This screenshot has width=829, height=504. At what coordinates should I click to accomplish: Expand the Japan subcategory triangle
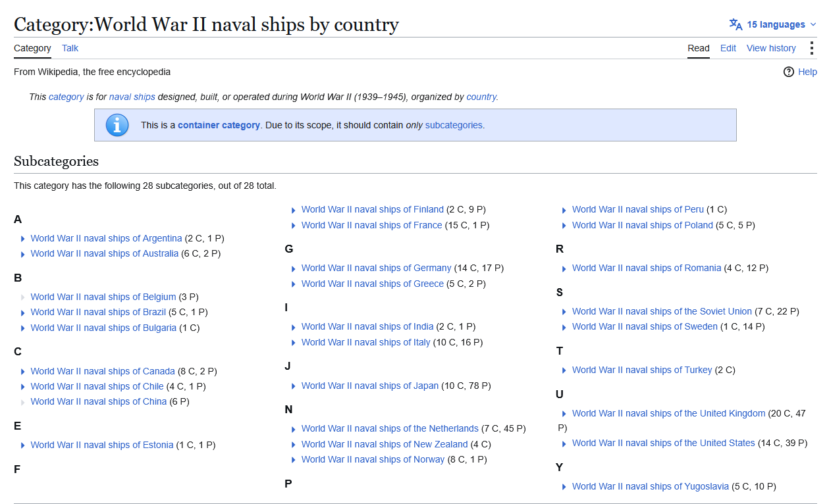(294, 386)
